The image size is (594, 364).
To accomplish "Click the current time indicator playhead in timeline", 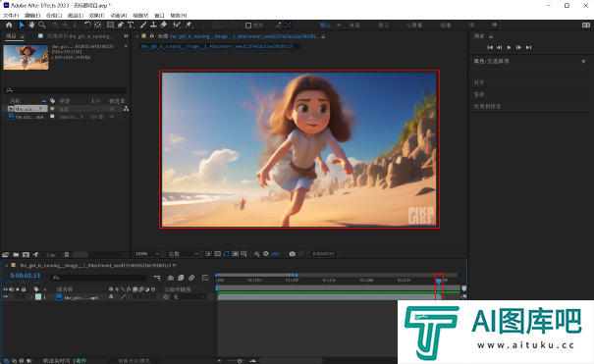I will 439,281.
